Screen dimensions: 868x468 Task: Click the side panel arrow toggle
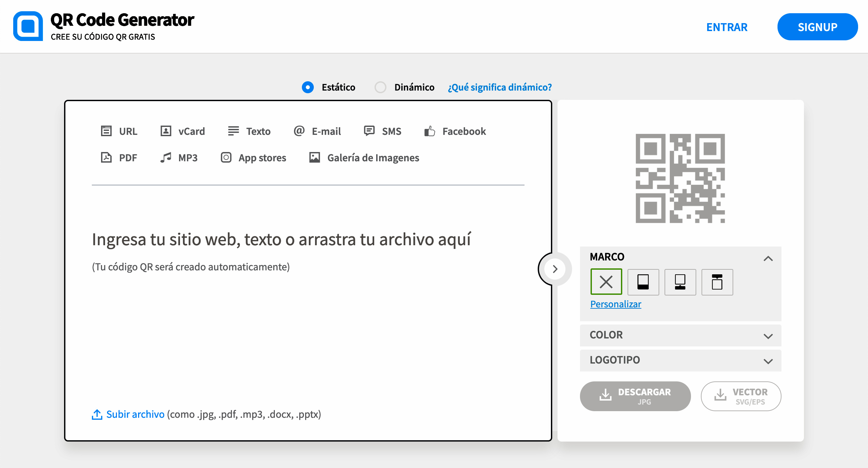(555, 269)
